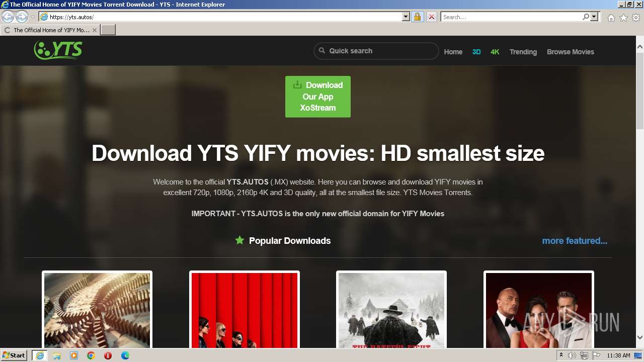Click the volume speaker tray icon
The width and height of the screenshot is (644, 362).
click(x=572, y=355)
